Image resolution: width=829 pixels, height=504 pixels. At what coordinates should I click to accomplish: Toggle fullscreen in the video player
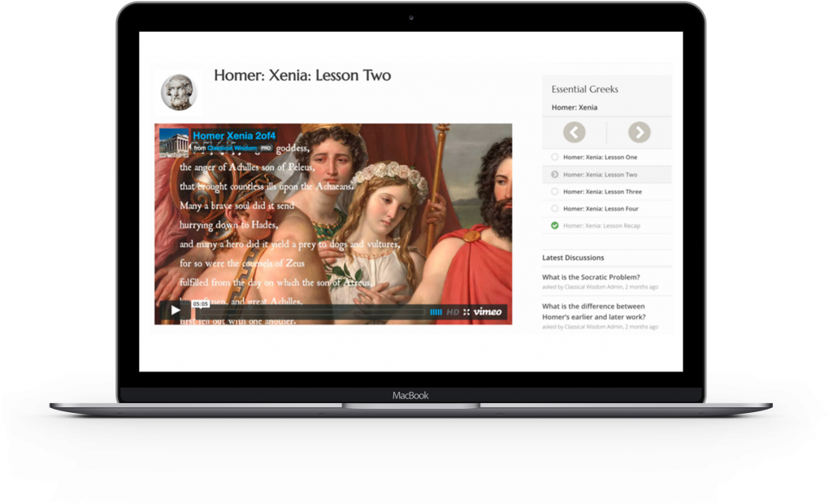467,312
